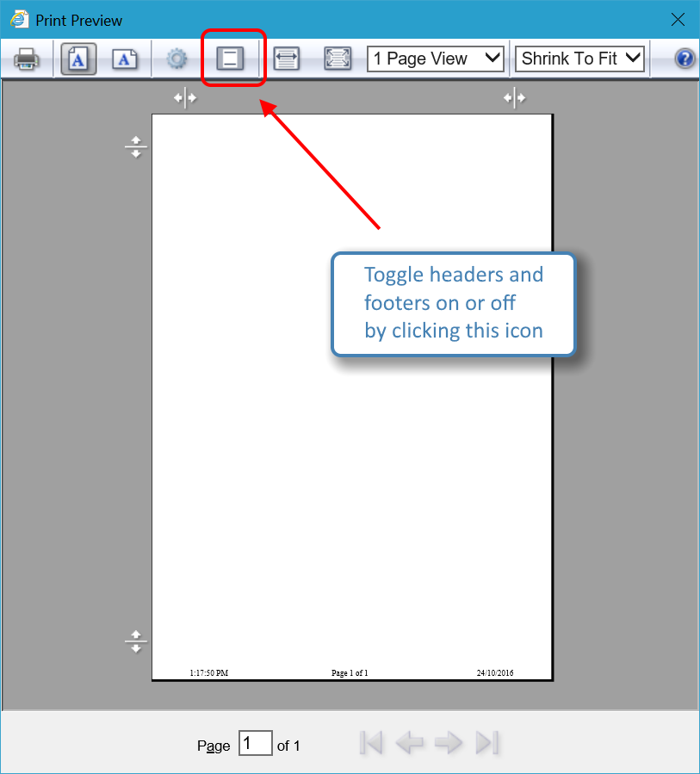Adjust the top-right margin marker

(515, 97)
